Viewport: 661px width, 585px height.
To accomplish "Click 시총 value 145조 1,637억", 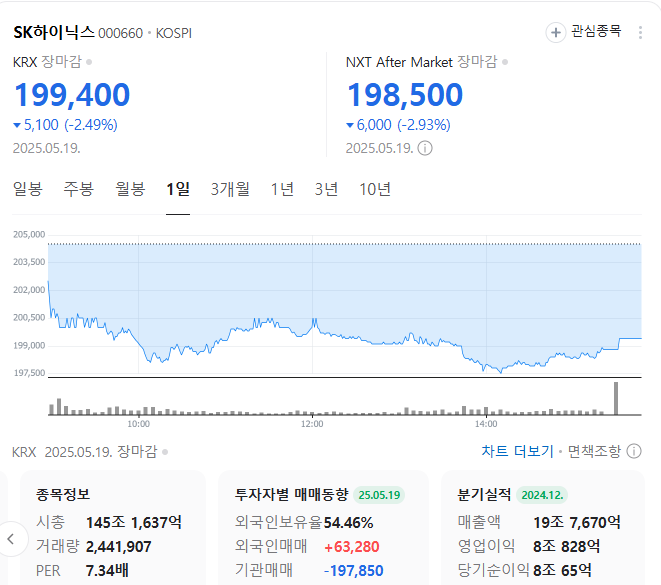I will coord(134,523).
